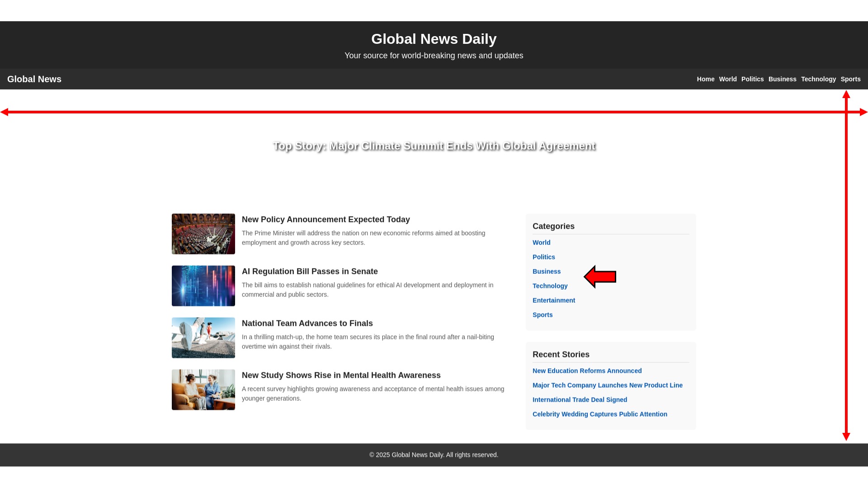Viewport: 868px width, 488px height.
Task: Open Major Tech Company Launches New Product Line
Action: coord(607,385)
